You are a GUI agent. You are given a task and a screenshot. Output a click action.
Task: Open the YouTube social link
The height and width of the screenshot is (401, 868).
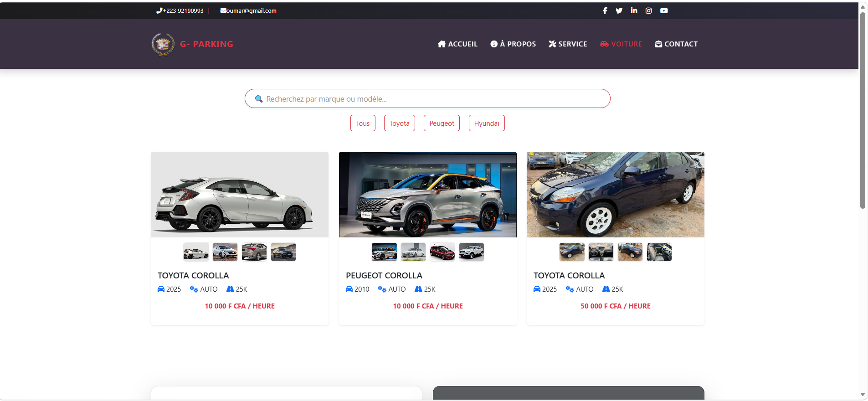pyautogui.click(x=664, y=10)
